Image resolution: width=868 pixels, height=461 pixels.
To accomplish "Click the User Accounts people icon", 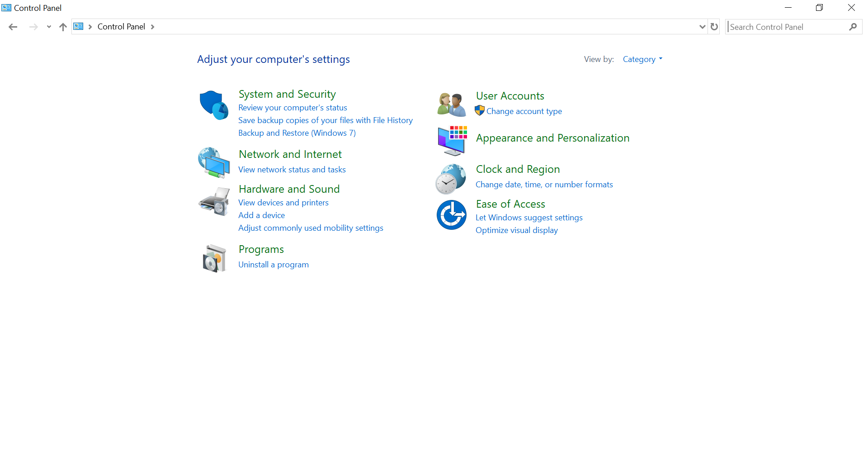I will point(451,105).
